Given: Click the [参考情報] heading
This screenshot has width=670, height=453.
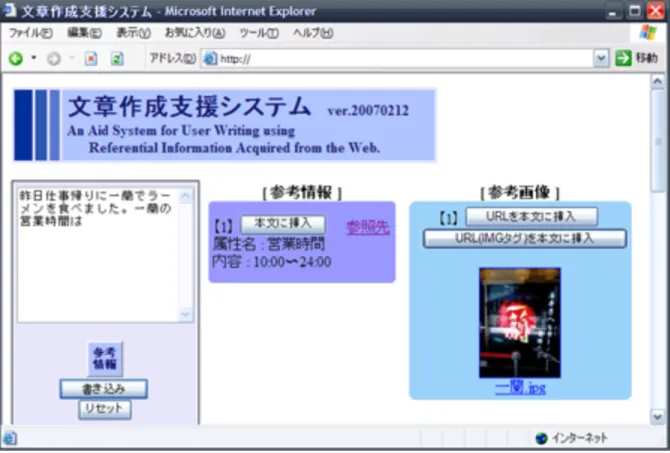Looking at the screenshot, I should click(x=302, y=193).
